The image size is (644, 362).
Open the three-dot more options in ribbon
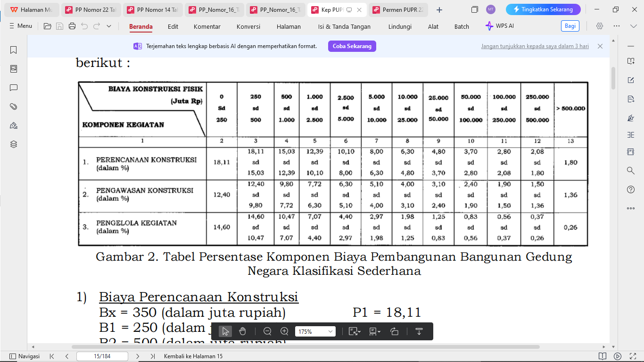click(x=617, y=26)
